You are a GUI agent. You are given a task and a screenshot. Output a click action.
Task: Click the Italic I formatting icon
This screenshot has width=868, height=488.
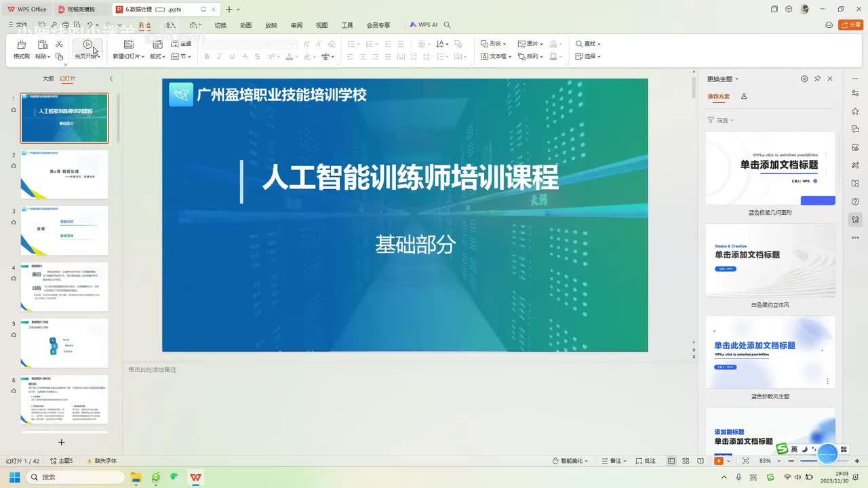point(220,56)
